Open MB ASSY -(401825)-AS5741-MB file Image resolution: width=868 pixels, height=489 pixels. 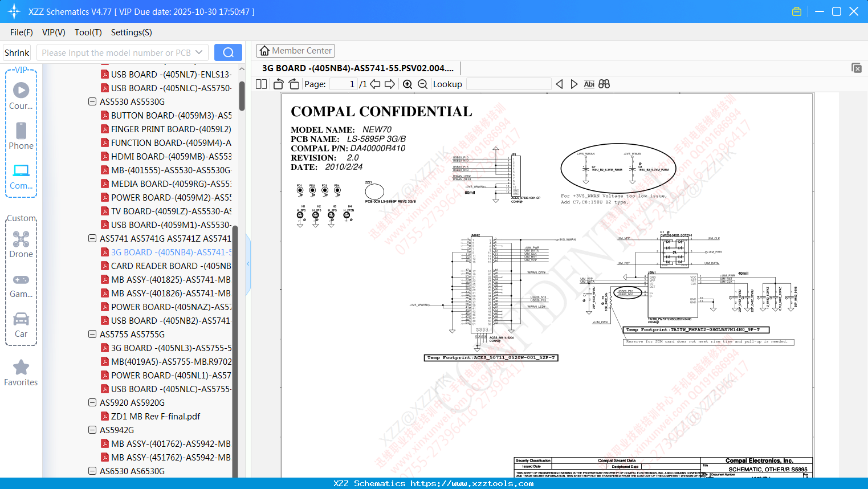pyautogui.click(x=166, y=279)
